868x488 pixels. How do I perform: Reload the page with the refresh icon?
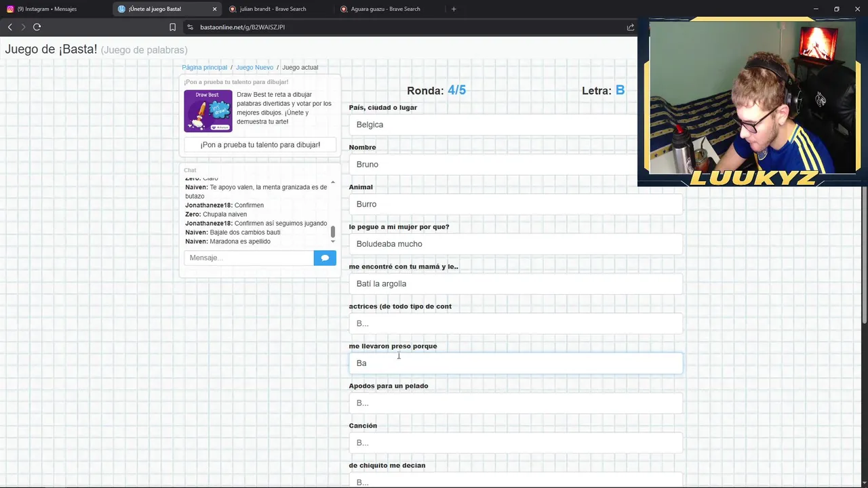tap(37, 27)
